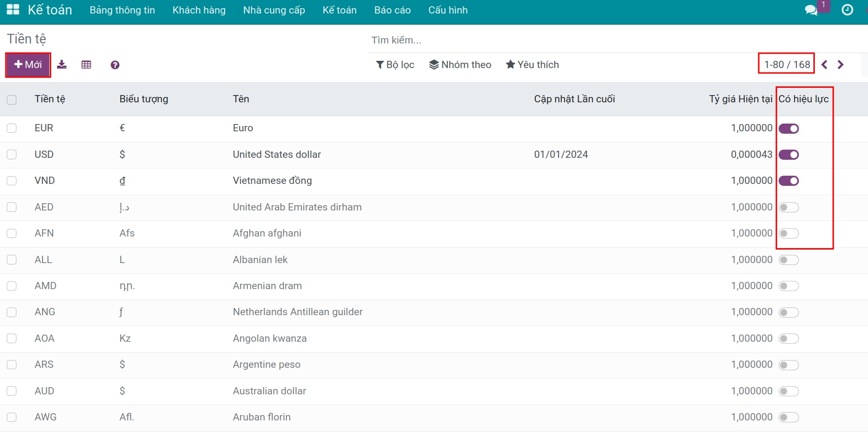Screen dimensions: 868x432
Task: Disable the active toggle for USD
Action: [789, 154]
